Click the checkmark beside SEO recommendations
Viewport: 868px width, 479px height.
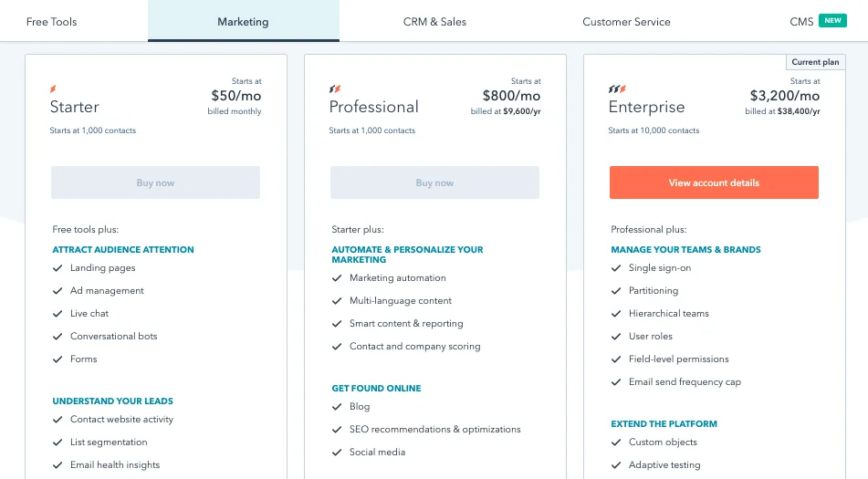[x=337, y=429]
